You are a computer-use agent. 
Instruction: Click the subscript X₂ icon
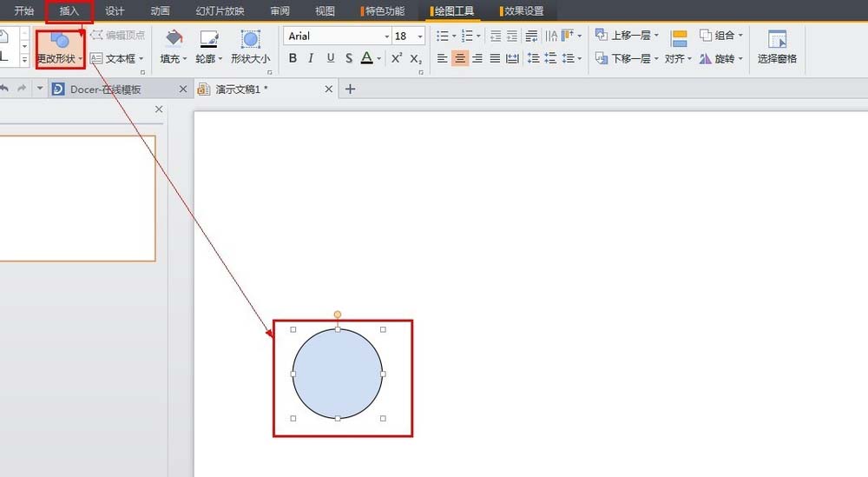click(x=416, y=58)
